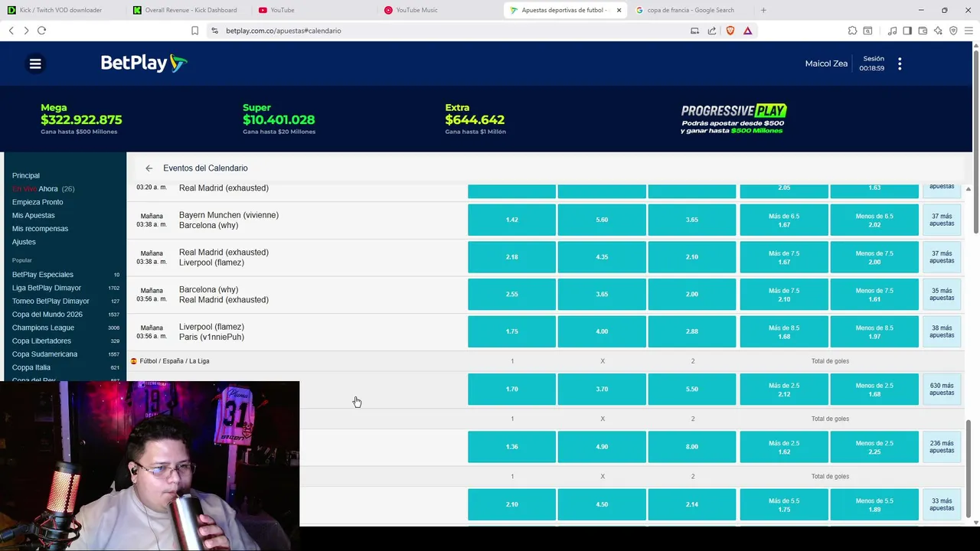Open the Brave VPN shield icon
This screenshot has width=980, height=551.
953,31
